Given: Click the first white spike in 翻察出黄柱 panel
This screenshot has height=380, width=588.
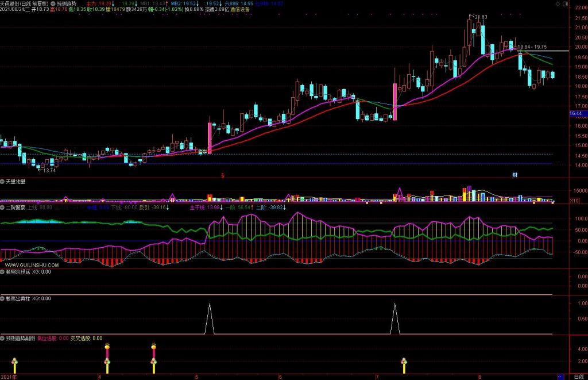Looking at the screenshot, I should [210, 318].
